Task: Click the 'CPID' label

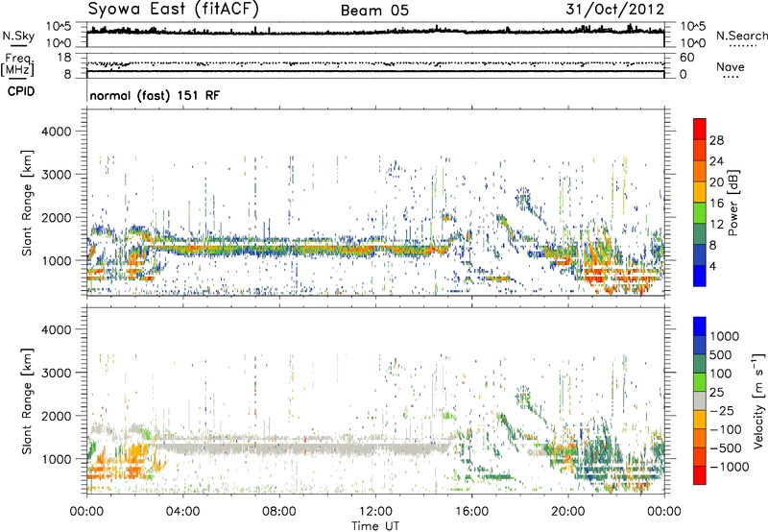Action: click(x=20, y=91)
